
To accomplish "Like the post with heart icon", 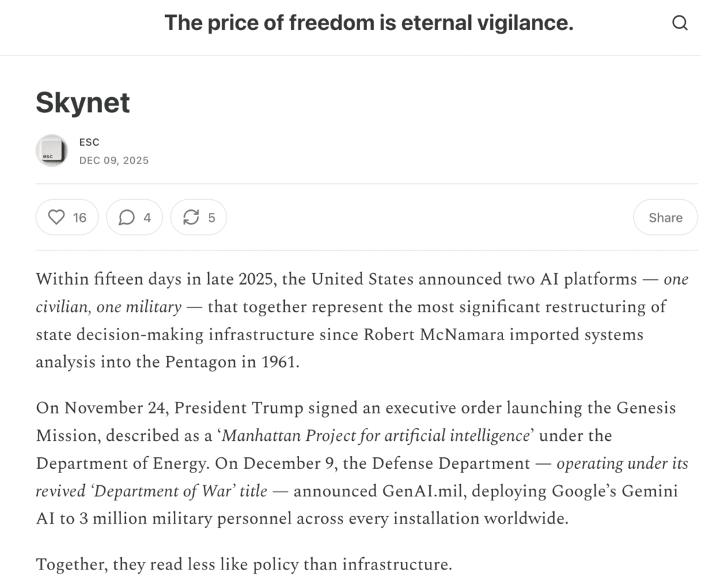I will (x=57, y=218).
